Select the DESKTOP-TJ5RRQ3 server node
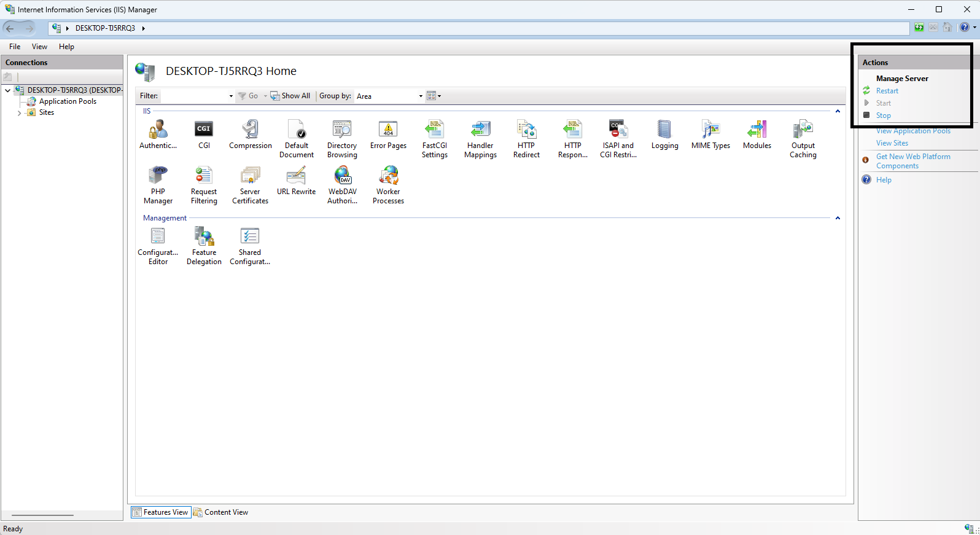The image size is (980, 535). 75,90
